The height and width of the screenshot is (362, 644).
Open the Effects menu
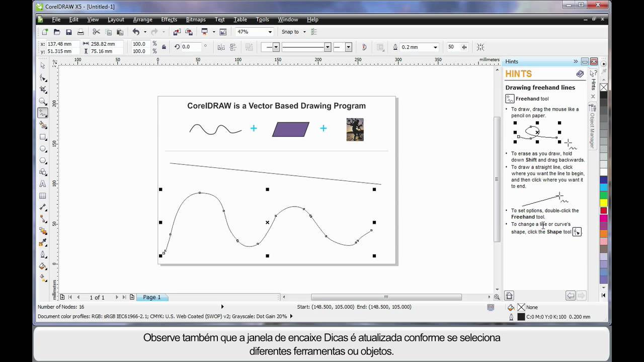(x=169, y=20)
